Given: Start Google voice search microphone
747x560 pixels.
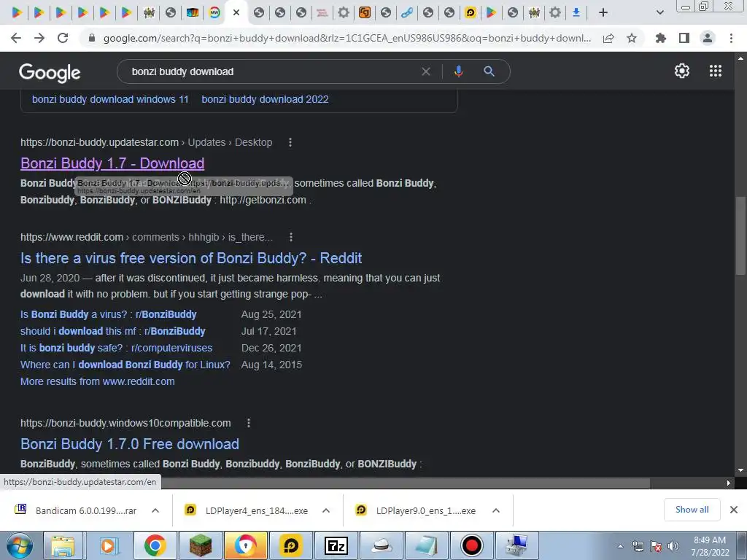Looking at the screenshot, I should pos(458,71).
